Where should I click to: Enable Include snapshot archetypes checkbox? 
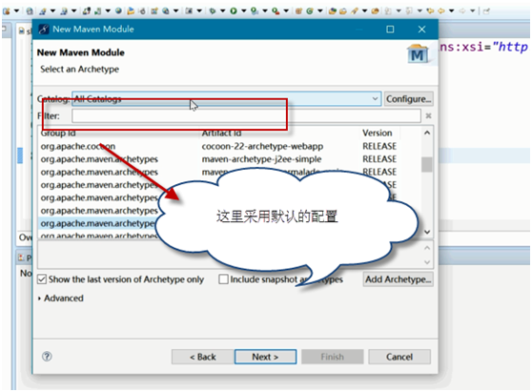point(223,279)
